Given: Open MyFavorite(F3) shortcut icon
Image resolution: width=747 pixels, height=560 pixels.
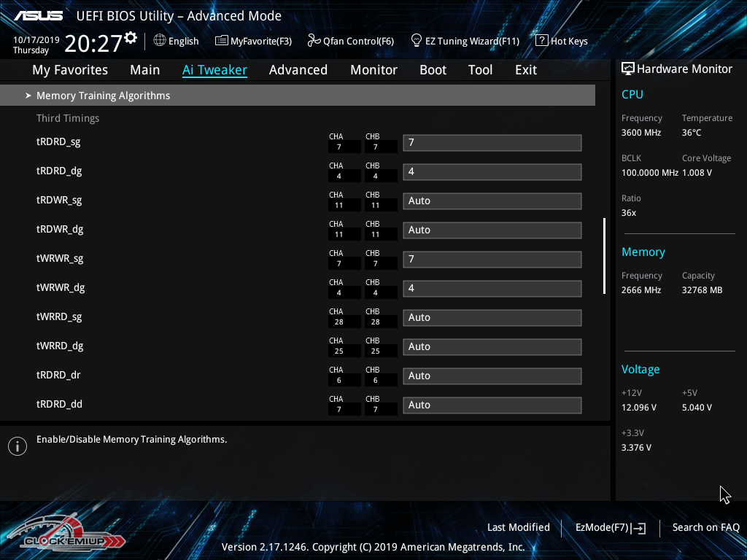Looking at the screenshot, I should click(222, 41).
